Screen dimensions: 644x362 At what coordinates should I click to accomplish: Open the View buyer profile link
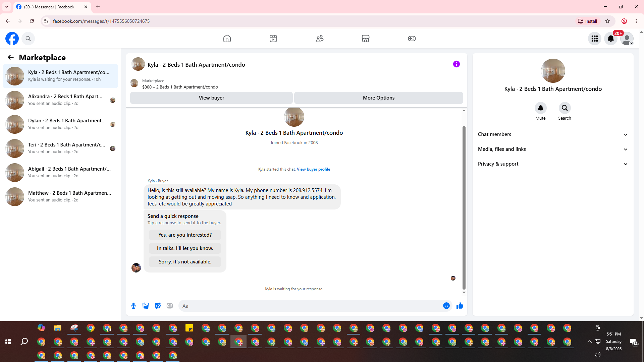pos(313,169)
